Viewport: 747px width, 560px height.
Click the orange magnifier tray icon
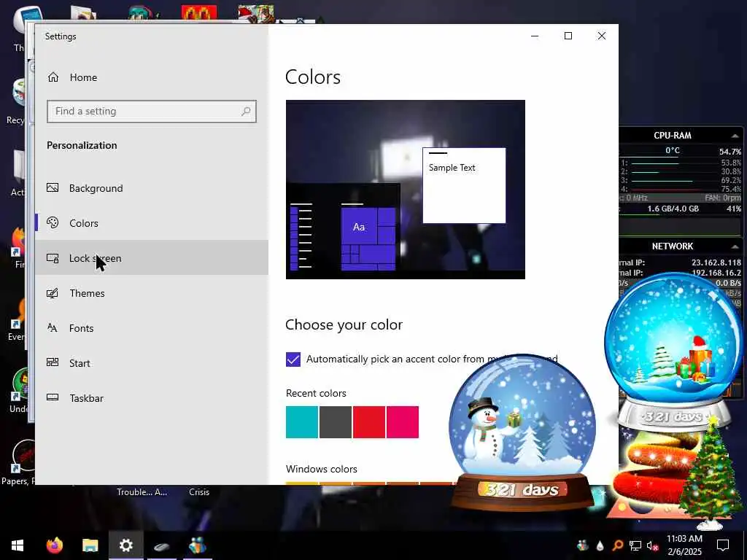coord(617,545)
